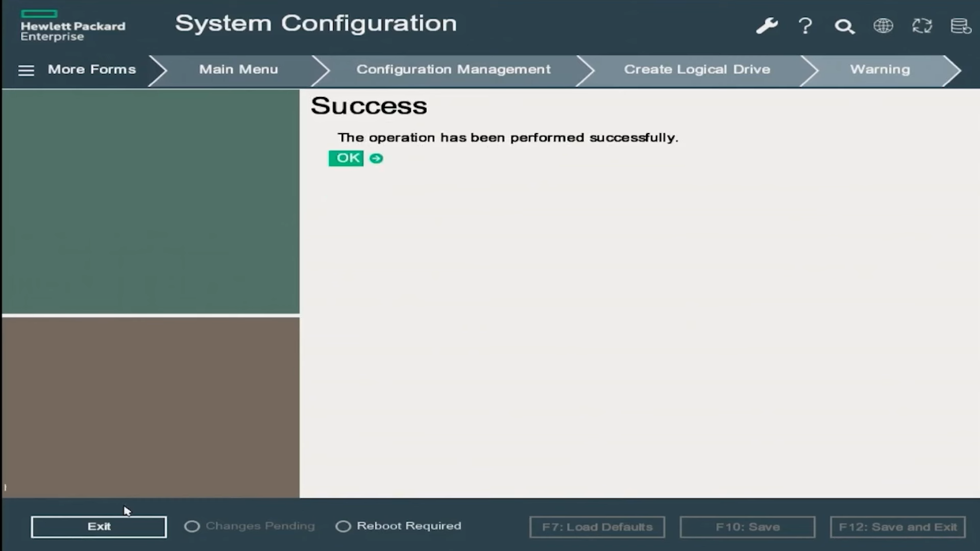980x551 pixels.
Task: Click the magnifier search icon
Action: click(844, 27)
